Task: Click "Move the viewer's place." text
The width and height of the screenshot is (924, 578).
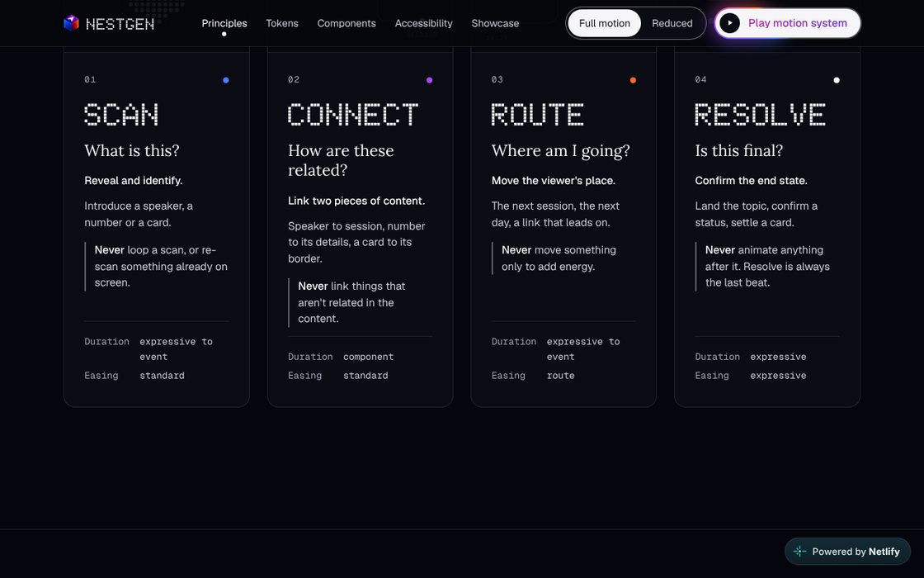Action: (554, 181)
